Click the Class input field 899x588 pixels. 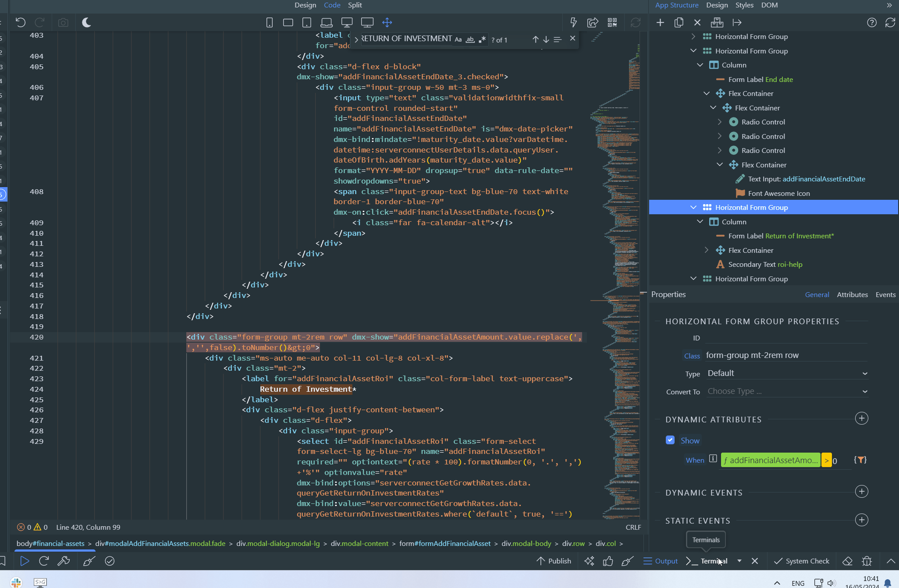click(786, 355)
